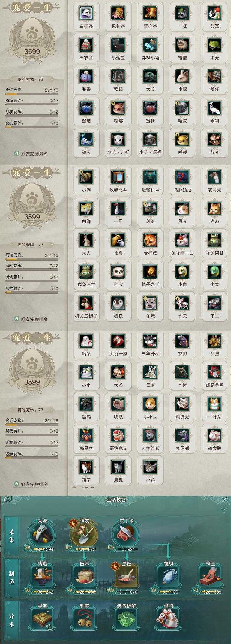Open the 装备拆解 equipment dismantle icon
The height and width of the screenshot is (644, 231).
126,618
